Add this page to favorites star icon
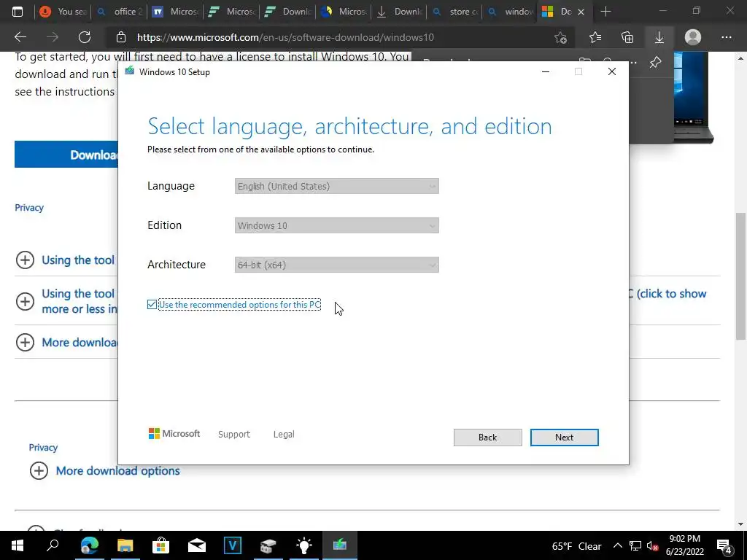 click(561, 37)
